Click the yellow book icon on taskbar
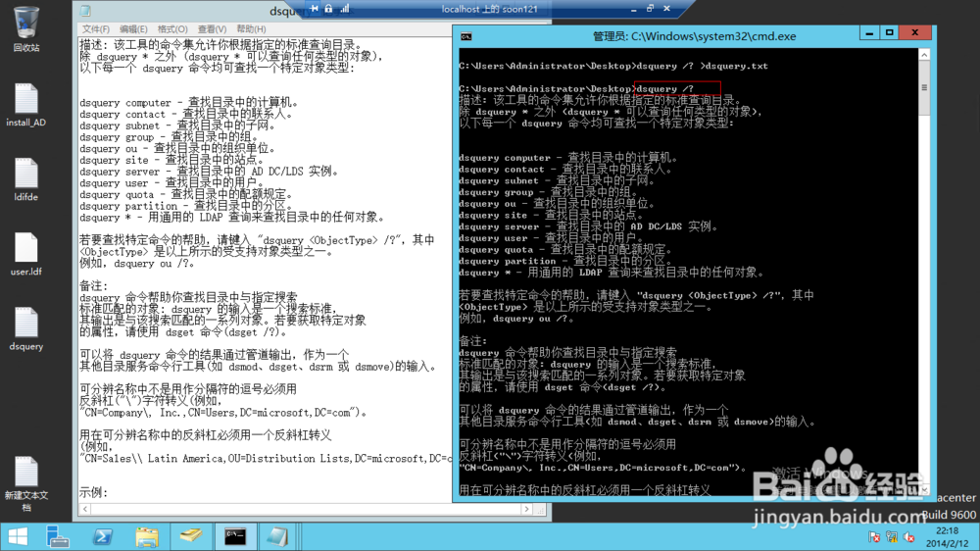 click(191, 536)
